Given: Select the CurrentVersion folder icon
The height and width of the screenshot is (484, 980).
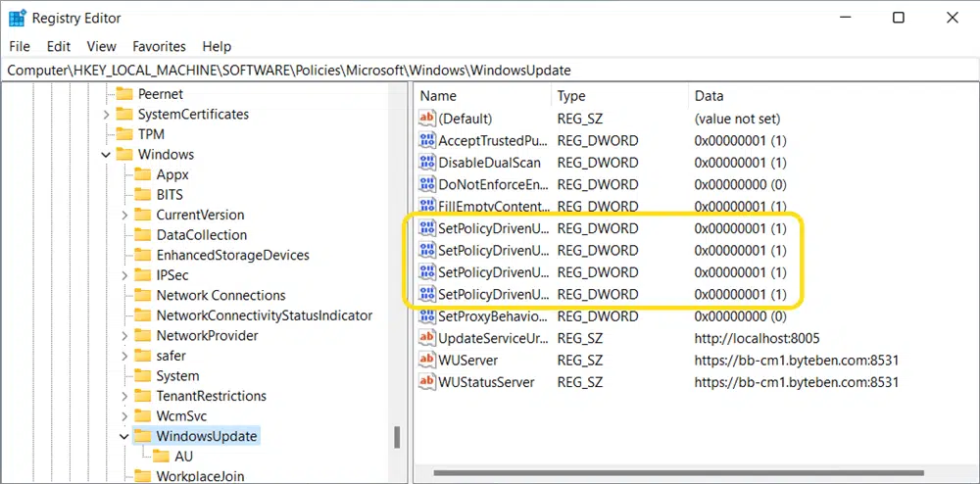Looking at the screenshot, I should pos(143,215).
